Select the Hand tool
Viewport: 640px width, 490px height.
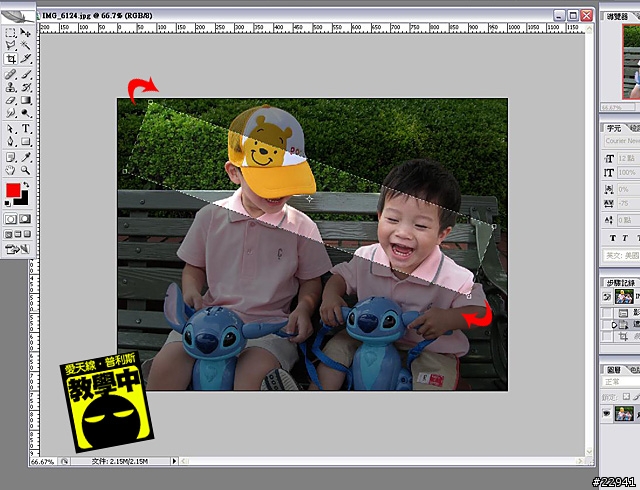(11, 170)
